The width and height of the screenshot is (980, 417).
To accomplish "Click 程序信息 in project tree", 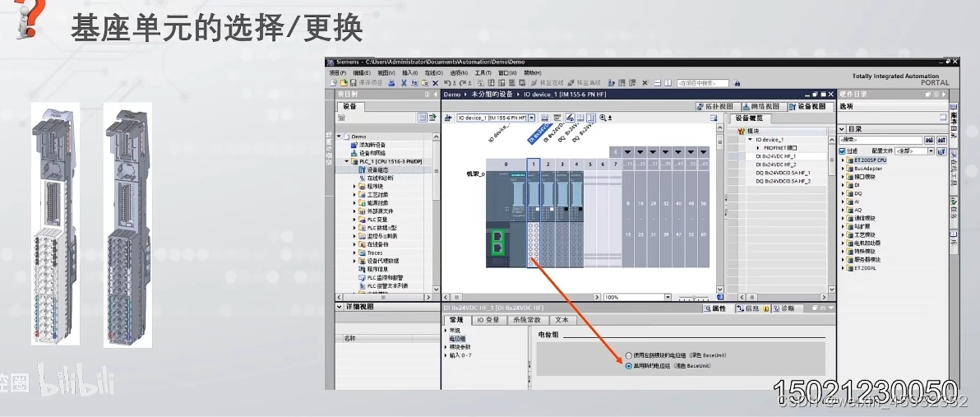I will click(377, 269).
